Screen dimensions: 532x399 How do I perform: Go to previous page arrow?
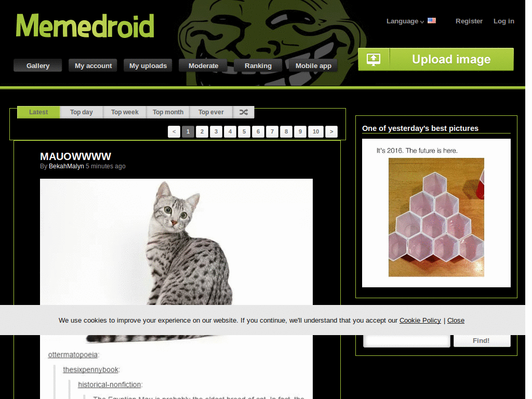click(x=174, y=131)
